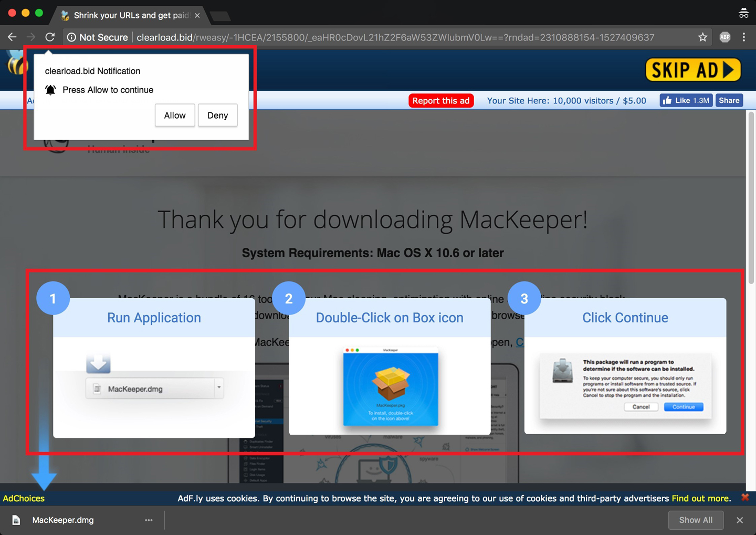Close the Shrink your URLs tab
This screenshot has width=756, height=535.
[x=197, y=16]
